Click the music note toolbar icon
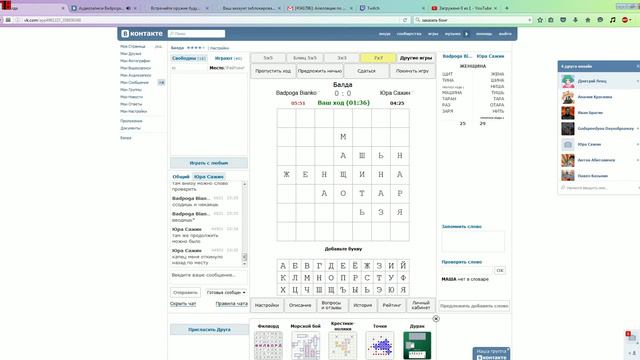This screenshot has width=640, height=360. pyautogui.click(x=613, y=20)
